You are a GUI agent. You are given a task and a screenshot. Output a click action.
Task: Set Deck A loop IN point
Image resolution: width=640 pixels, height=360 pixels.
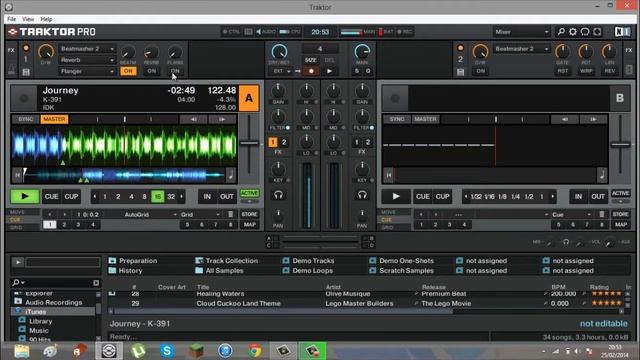pos(207,196)
